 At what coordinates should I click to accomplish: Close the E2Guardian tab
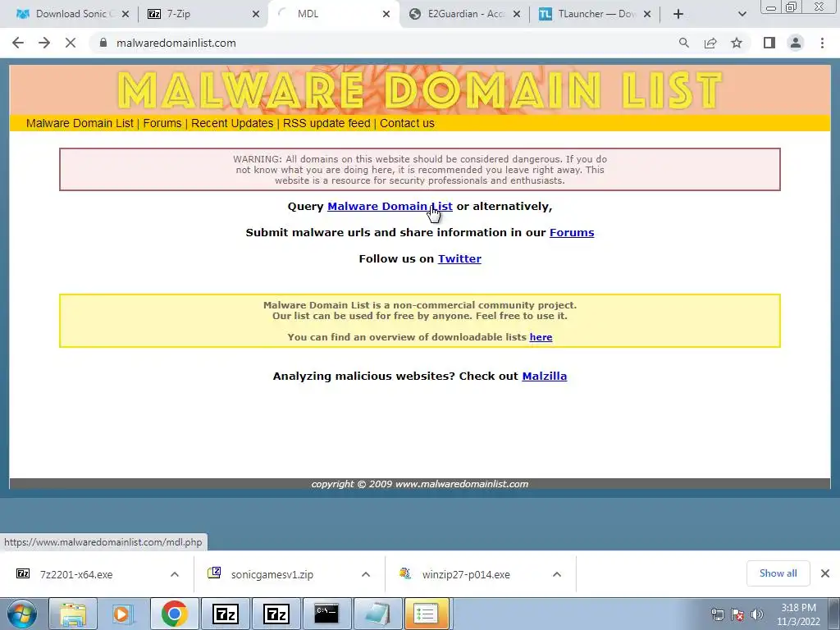point(517,14)
